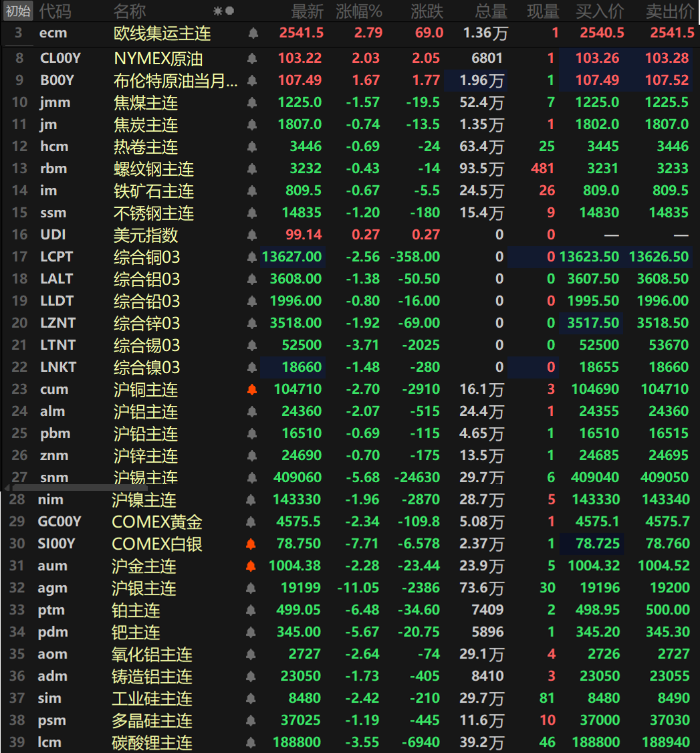The width and height of the screenshot is (700, 753).
Task: Click the bid price 78.725 for COMEX白银
Action: (598, 544)
